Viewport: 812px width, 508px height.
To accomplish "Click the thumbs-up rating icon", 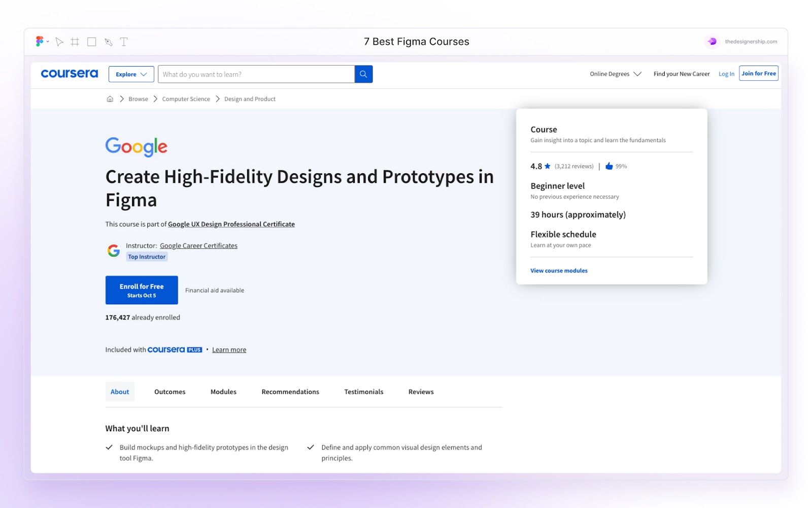I will tap(608, 166).
